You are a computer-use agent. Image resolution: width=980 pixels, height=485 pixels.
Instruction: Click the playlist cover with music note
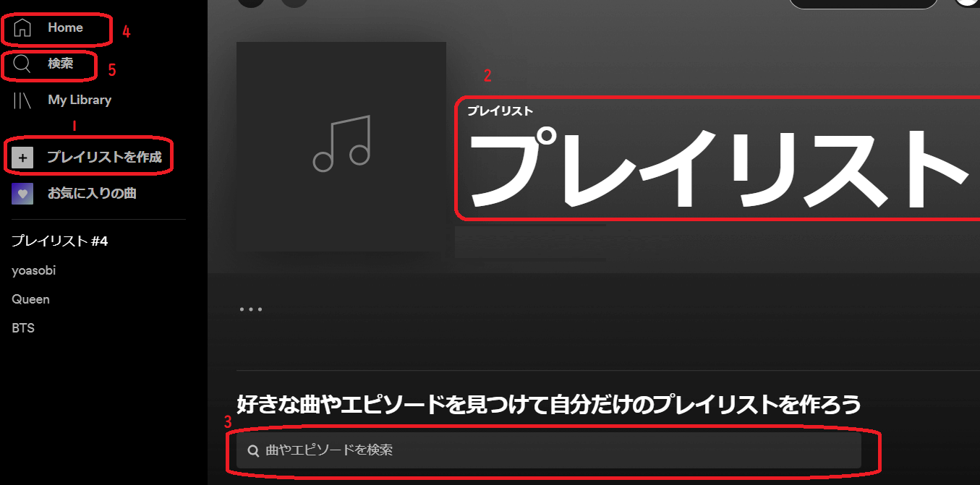[341, 147]
